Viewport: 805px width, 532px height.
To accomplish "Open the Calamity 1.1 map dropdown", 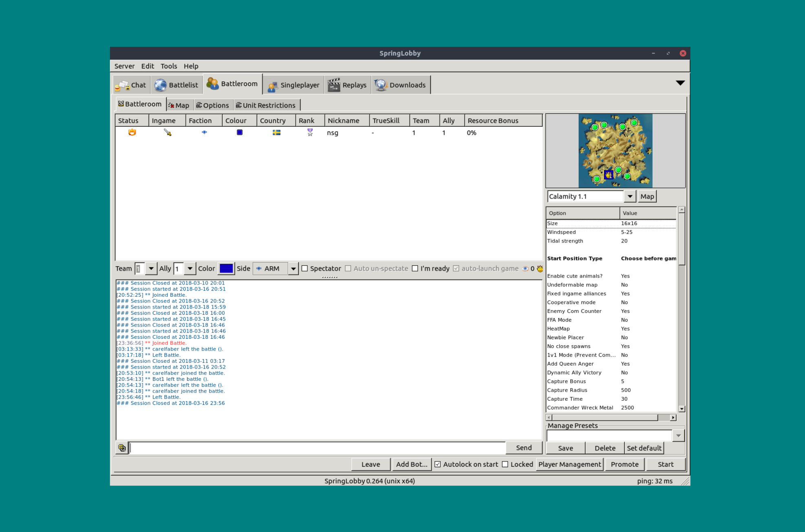I will [x=630, y=196].
